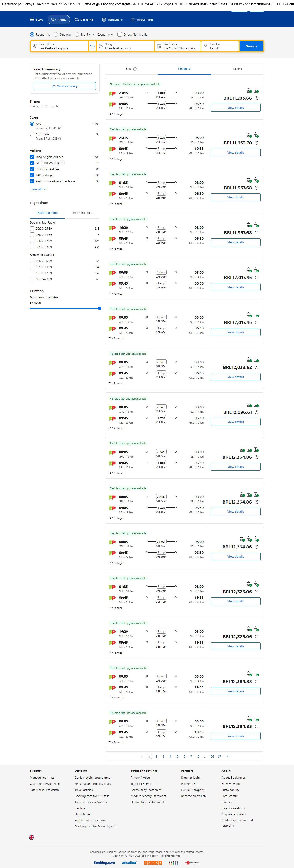Adjust the maximum travel time slider handle

[x=99, y=308]
